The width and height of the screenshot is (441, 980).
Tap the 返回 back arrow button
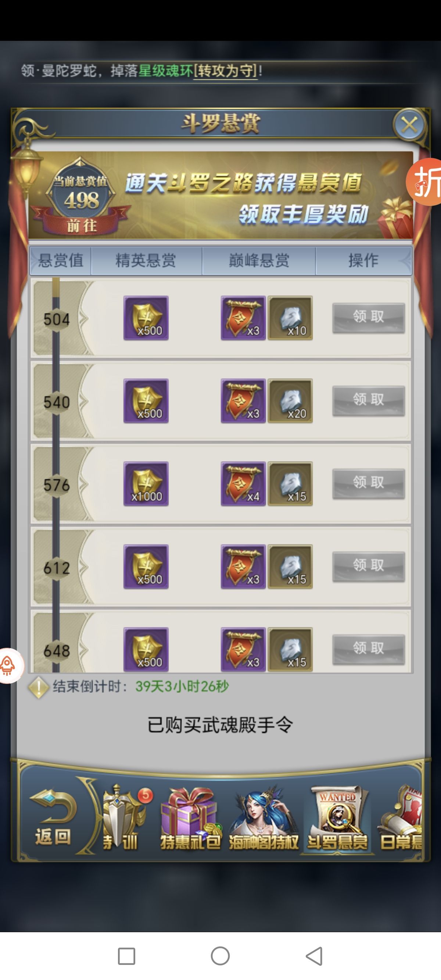pos(53,818)
